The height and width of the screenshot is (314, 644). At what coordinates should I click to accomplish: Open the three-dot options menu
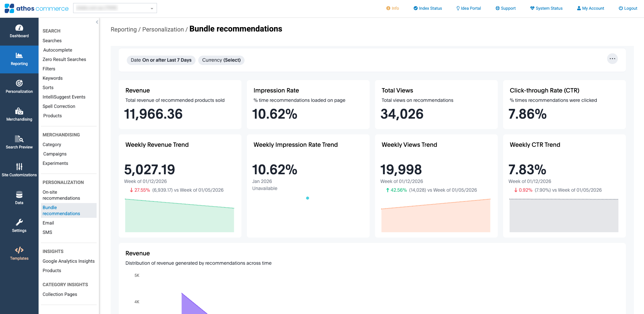pyautogui.click(x=612, y=59)
